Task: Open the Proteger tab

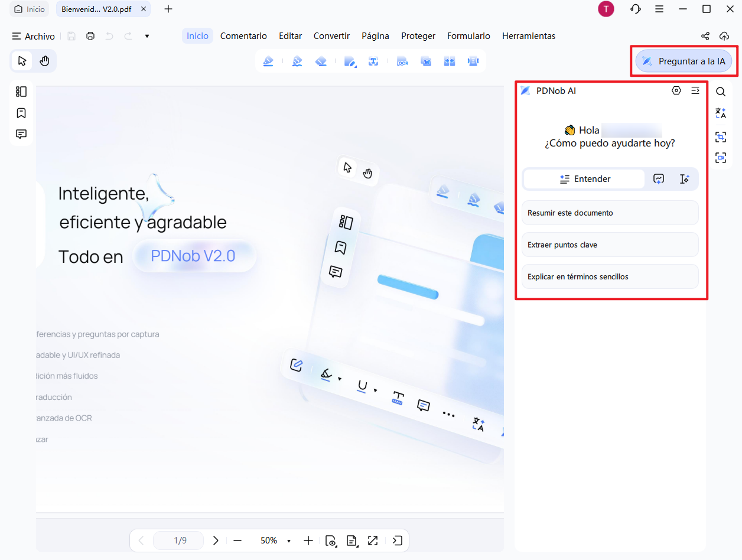Action: coord(418,36)
